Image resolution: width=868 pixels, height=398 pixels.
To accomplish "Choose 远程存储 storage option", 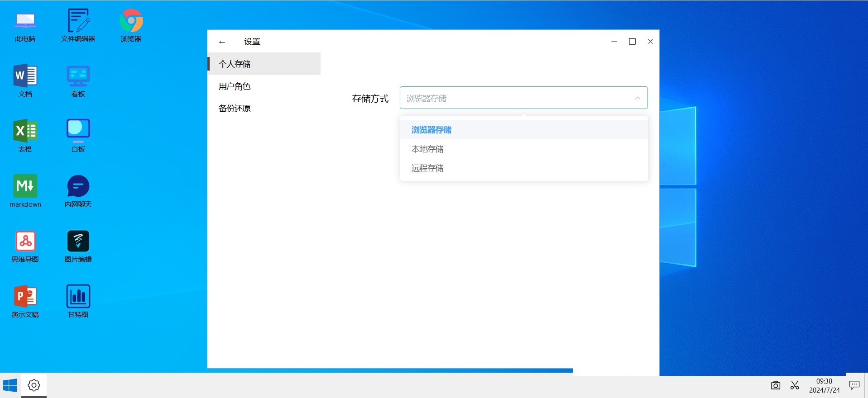I will 427,168.
